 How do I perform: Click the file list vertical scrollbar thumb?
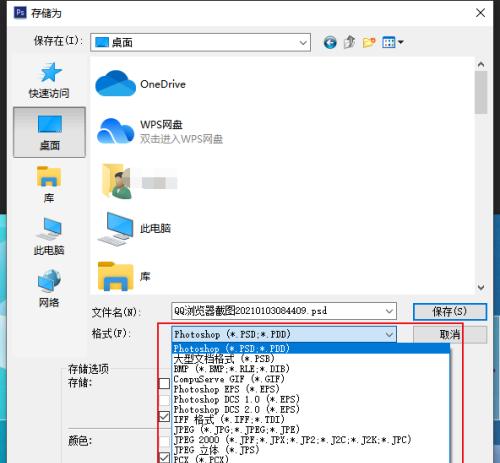pos(481,92)
